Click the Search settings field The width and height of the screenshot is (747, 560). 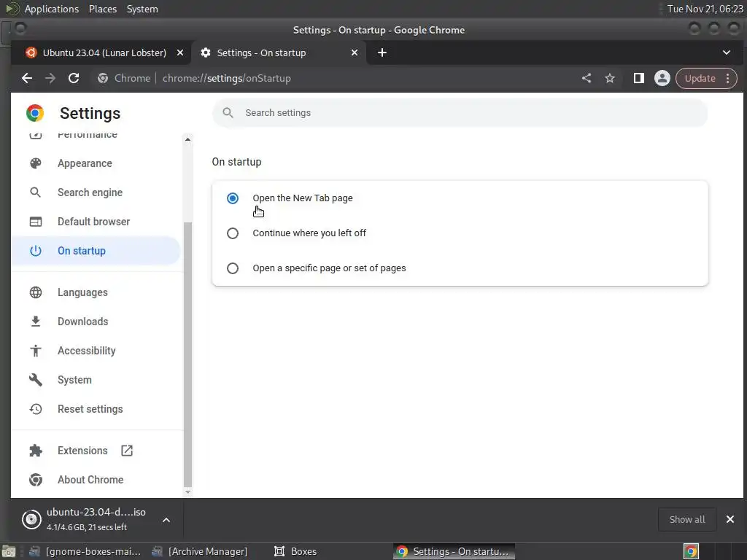tap(460, 113)
